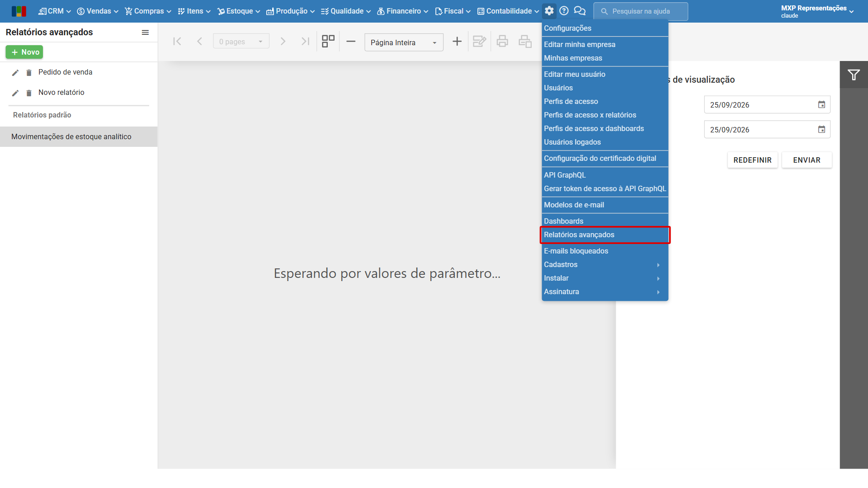Viewport: 868px width, 488px height.
Task: Open the Estoque menu
Action: click(239, 11)
